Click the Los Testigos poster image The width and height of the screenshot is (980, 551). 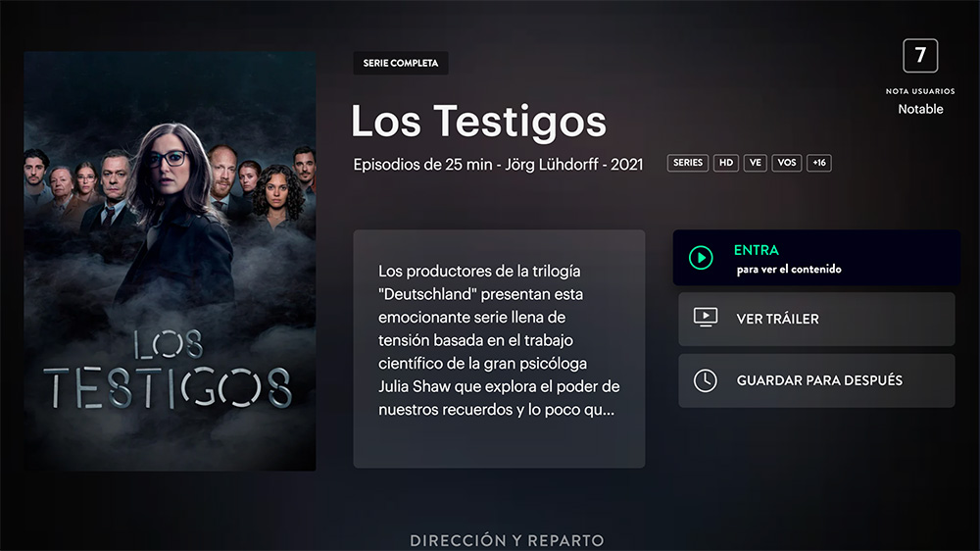click(170, 262)
